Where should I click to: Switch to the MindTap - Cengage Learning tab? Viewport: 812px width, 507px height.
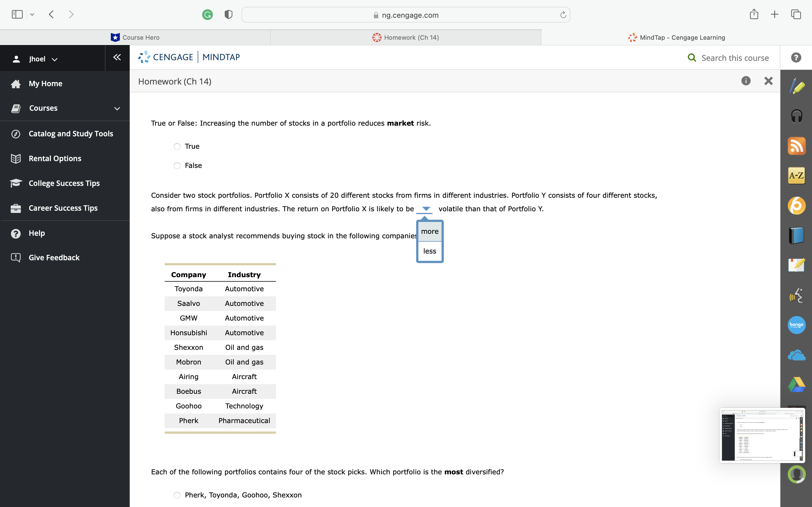(x=677, y=37)
